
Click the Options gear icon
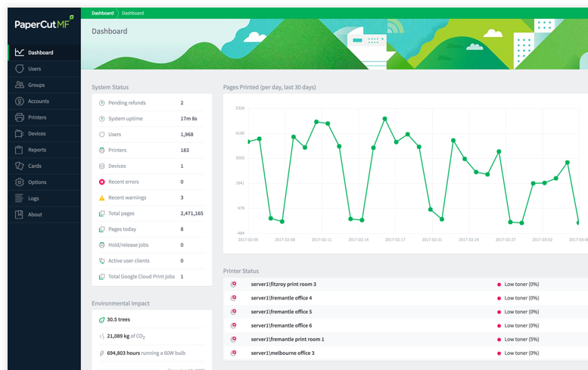click(19, 182)
